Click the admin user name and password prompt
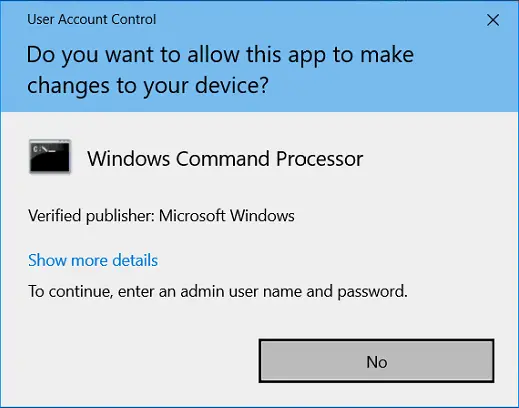Image resolution: width=519 pixels, height=408 pixels. point(218,291)
